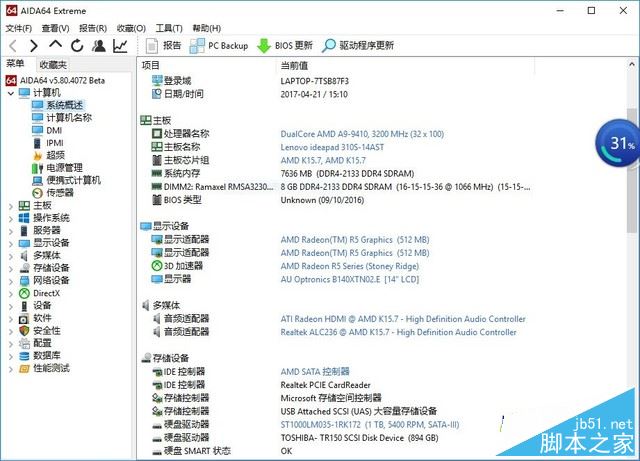Open PC Backup
The height and width of the screenshot is (461, 640).
coord(219,46)
